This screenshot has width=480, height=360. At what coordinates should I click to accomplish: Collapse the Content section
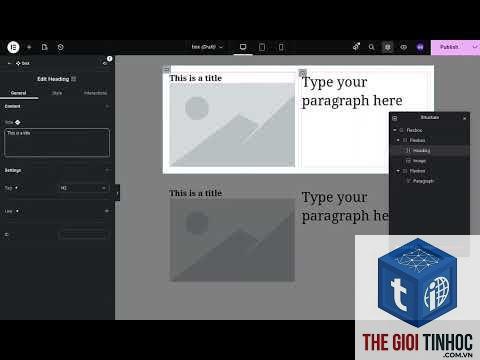[x=107, y=106]
